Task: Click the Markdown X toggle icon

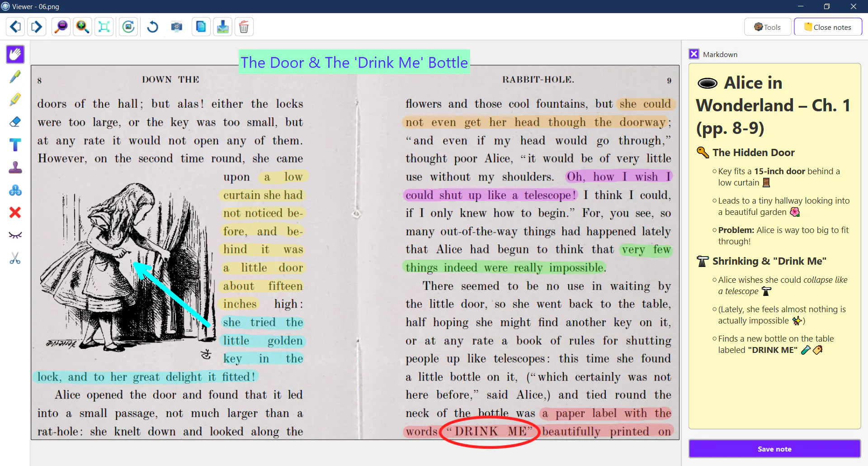Action: point(694,54)
